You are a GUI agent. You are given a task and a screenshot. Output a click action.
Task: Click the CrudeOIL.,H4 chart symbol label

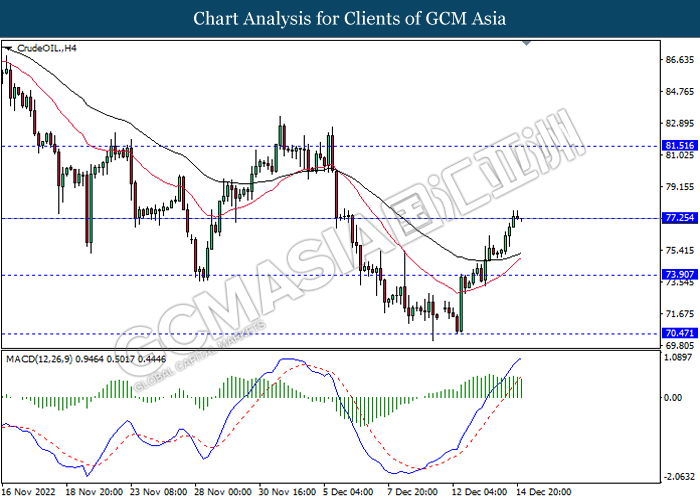point(47,48)
